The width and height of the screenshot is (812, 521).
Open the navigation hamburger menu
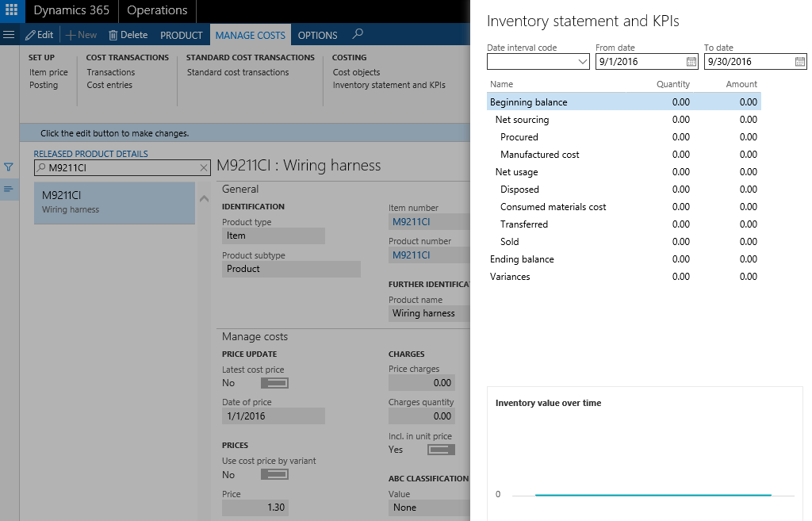click(9, 34)
